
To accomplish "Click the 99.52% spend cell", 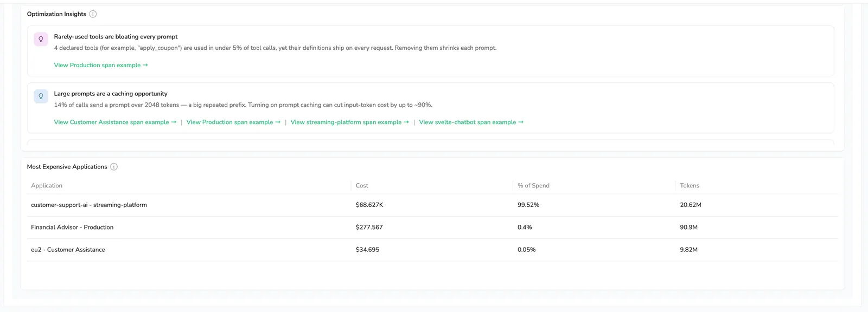I will [x=528, y=205].
